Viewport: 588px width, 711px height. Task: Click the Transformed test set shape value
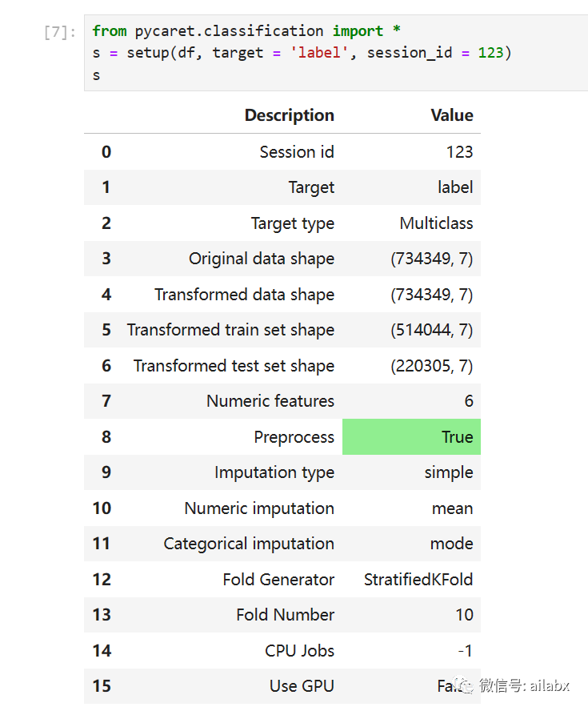(x=432, y=365)
